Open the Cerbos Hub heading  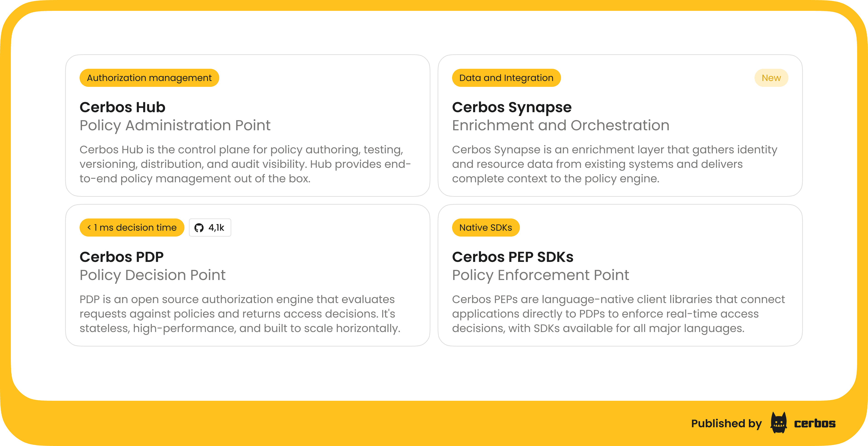(122, 107)
